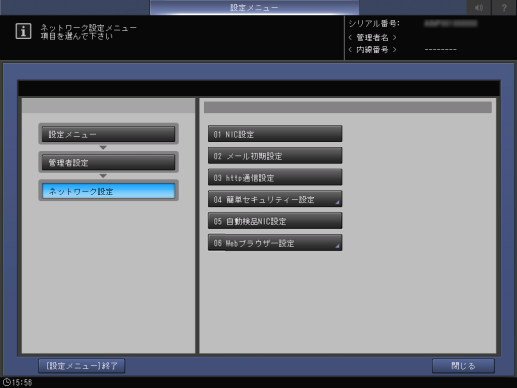The width and height of the screenshot is (517, 388).
Task: Click the 管理者名 label
Action: click(372, 37)
